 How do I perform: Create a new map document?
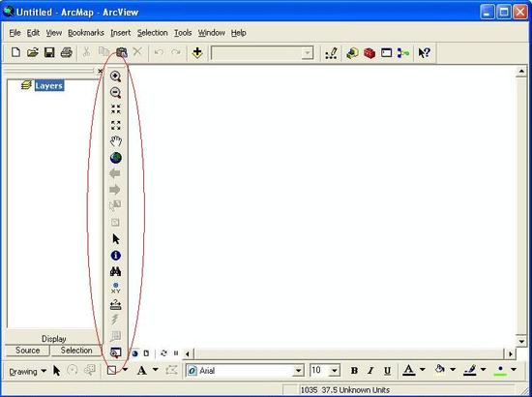[x=15, y=52]
